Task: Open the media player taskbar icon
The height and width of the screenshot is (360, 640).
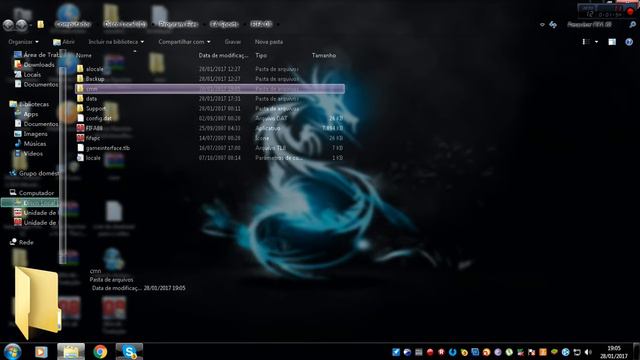Action: point(41,351)
